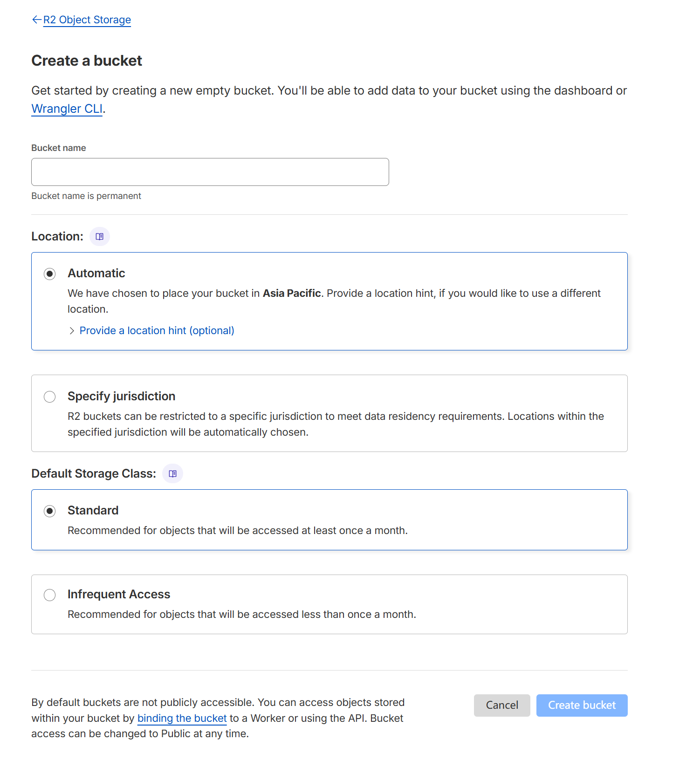Follow the binding the bucket link
The image size is (700, 767).
pyautogui.click(x=182, y=718)
